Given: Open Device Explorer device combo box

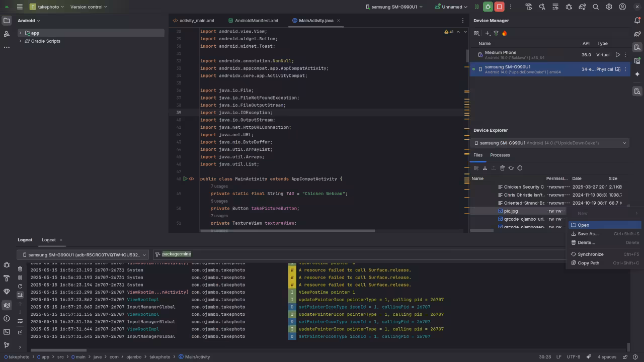Looking at the screenshot, I should pyautogui.click(x=550, y=143).
